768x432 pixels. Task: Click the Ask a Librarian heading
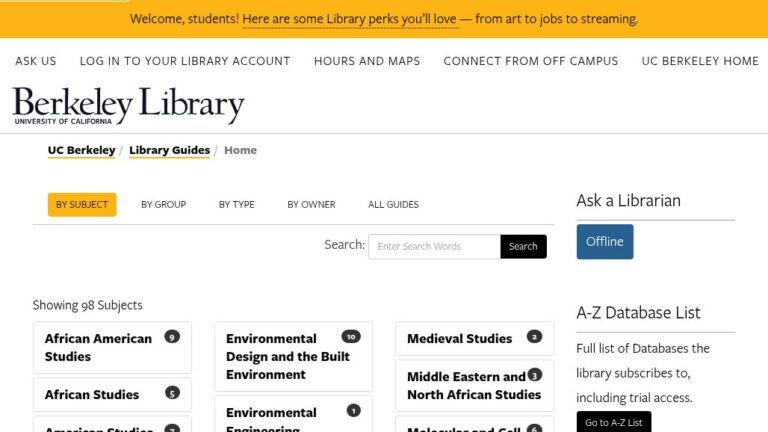pyautogui.click(x=628, y=200)
